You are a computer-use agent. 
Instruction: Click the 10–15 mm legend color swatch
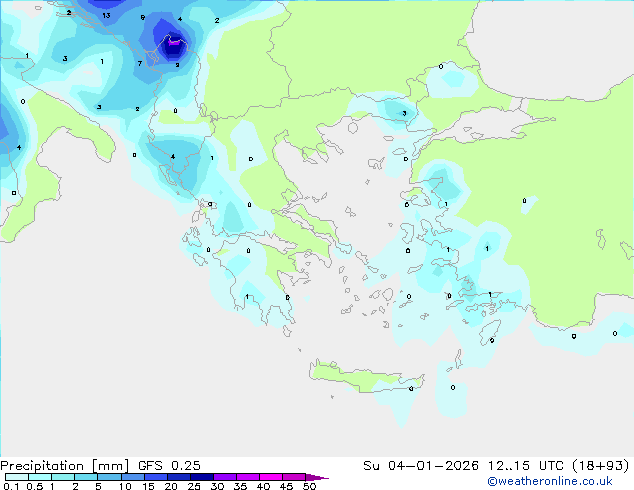coord(132,477)
